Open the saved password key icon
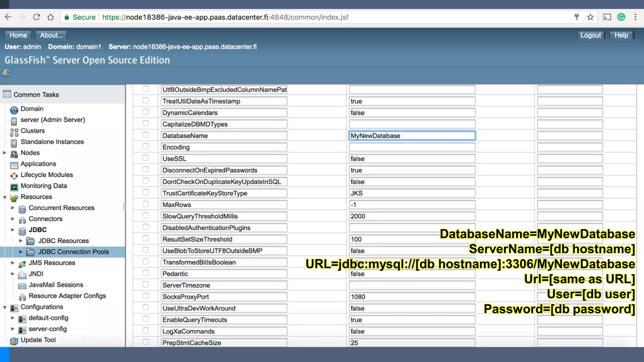The image size is (644, 362). click(x=577, y=17)
